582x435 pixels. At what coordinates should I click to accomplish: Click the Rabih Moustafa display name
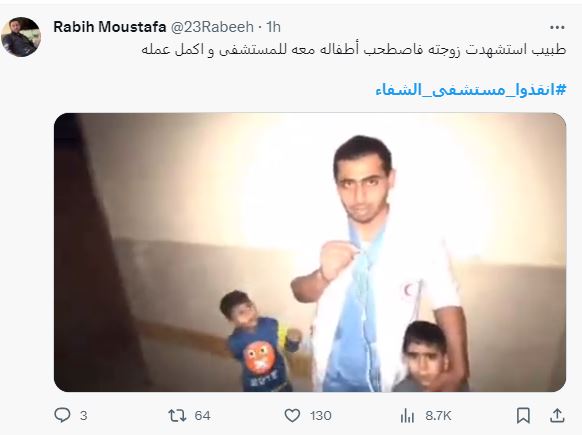[x=109, y=27]
